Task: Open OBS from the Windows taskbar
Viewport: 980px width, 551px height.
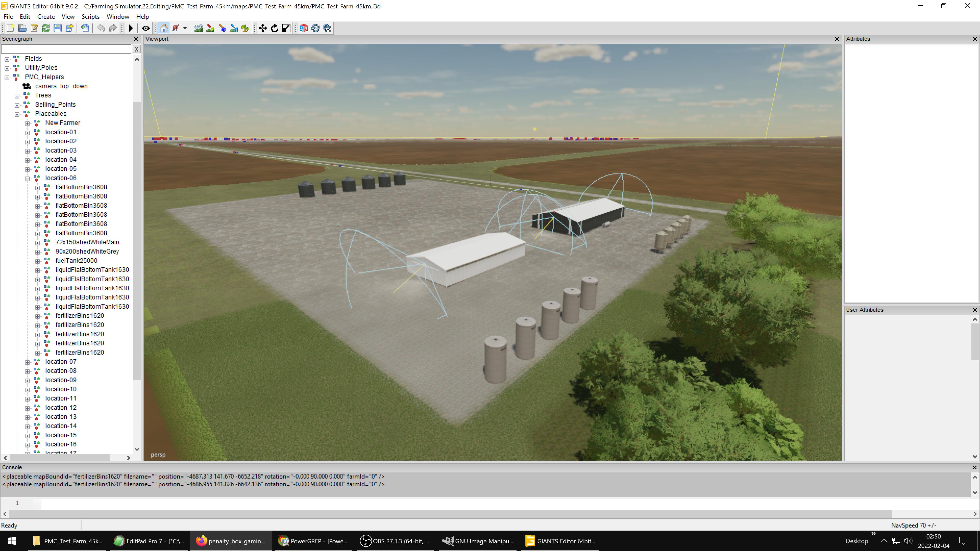Action: coord(396,541)
